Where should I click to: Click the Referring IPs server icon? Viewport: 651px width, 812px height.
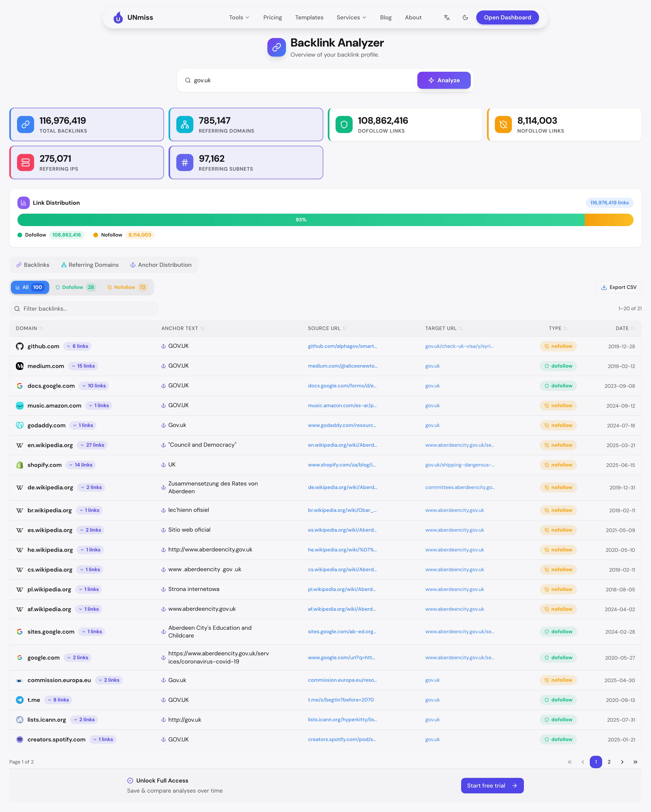[x=26, y=162]
